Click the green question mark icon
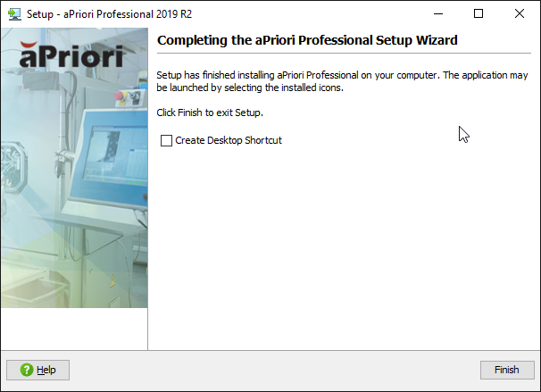Screen dimensions: 541x392 27,370
